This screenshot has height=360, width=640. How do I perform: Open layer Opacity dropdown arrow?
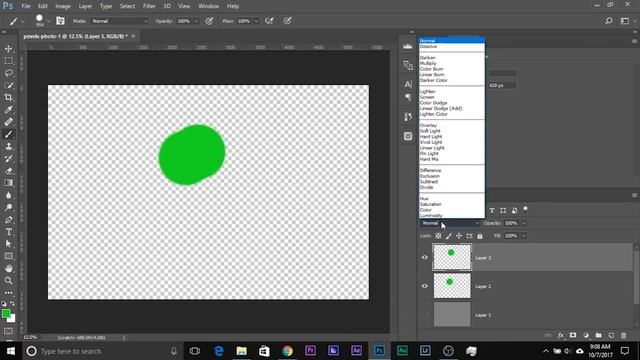click(524, 223)
